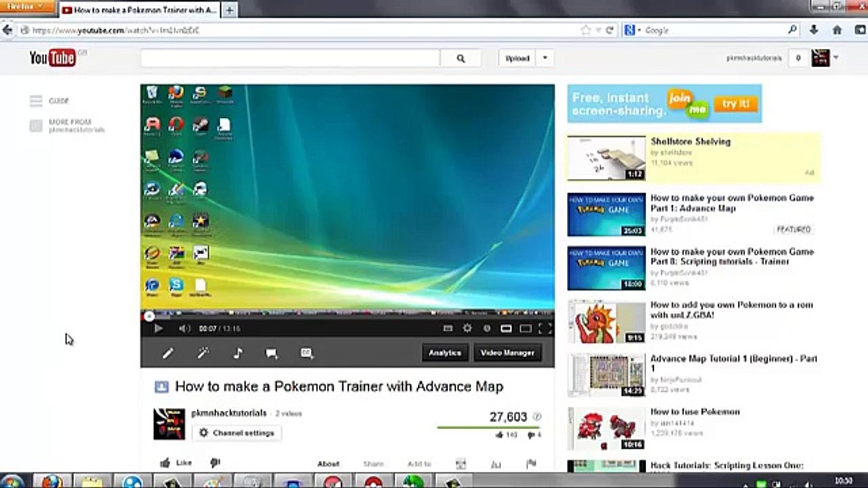The height and width of the screenshot is (488, 868).
Task: Open the About tab below the video
Action: point(328,464)
